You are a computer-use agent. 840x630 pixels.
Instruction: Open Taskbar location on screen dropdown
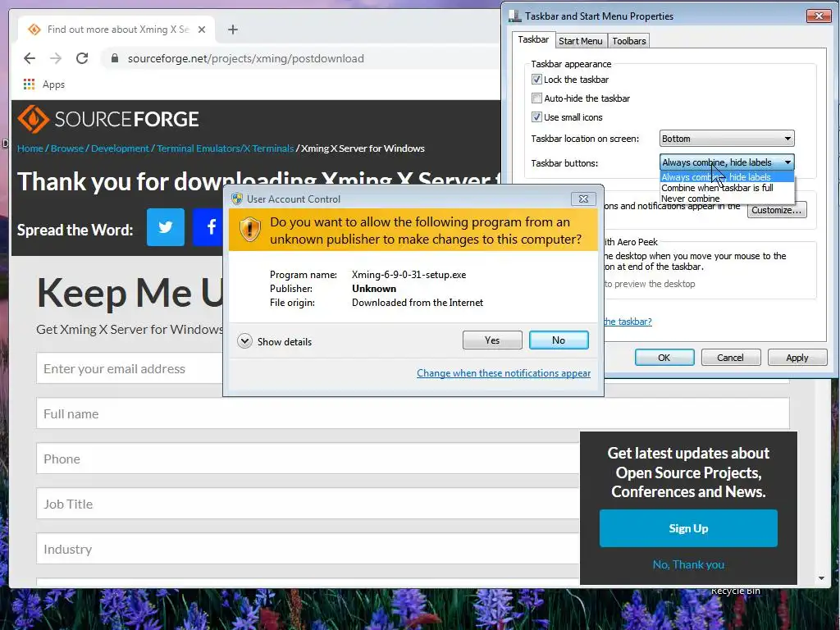[x=727, y=138]
